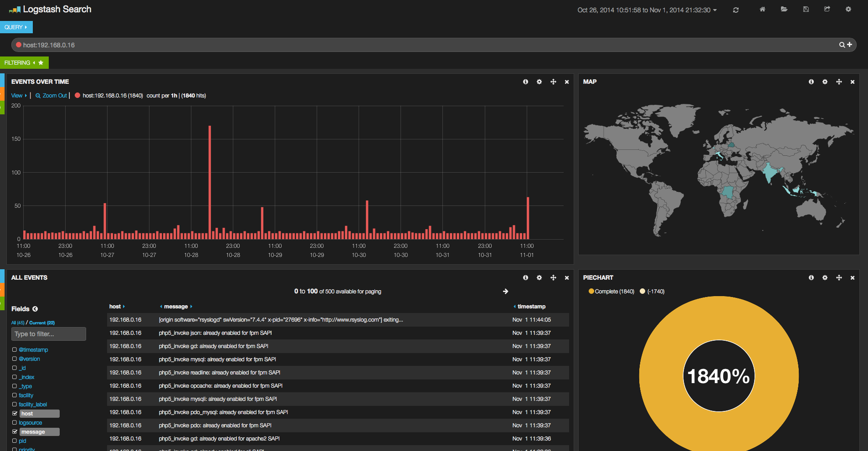The image size is (868, 451).
Task: Enable the facility field checkbox
Action: [15, 395]
